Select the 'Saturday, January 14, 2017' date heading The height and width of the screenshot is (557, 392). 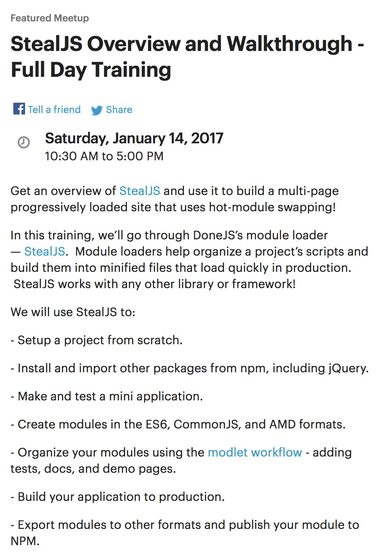pos(134,138)
